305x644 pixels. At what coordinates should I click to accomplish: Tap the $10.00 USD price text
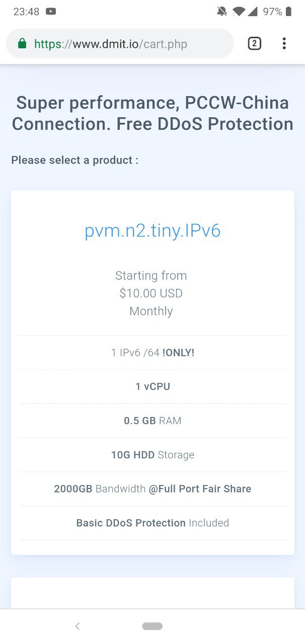(x=151, y=293)
